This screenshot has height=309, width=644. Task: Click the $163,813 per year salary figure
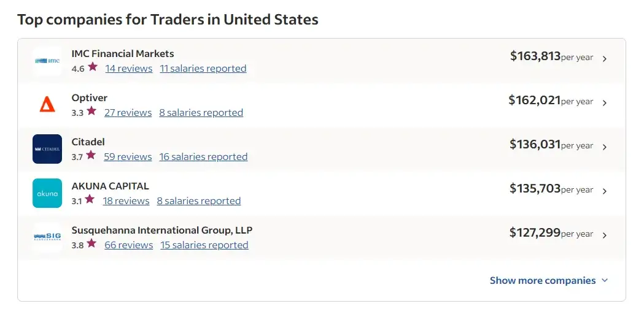[535, 56]
